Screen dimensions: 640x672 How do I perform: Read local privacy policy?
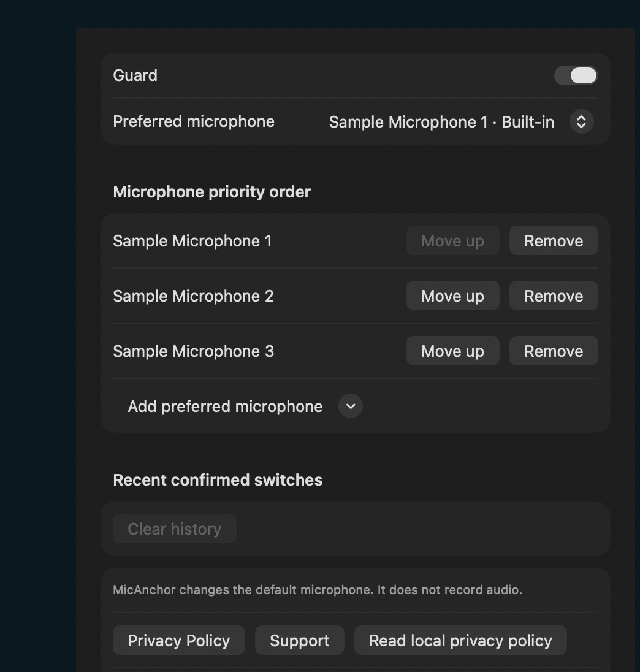click(x=460, y=640)
